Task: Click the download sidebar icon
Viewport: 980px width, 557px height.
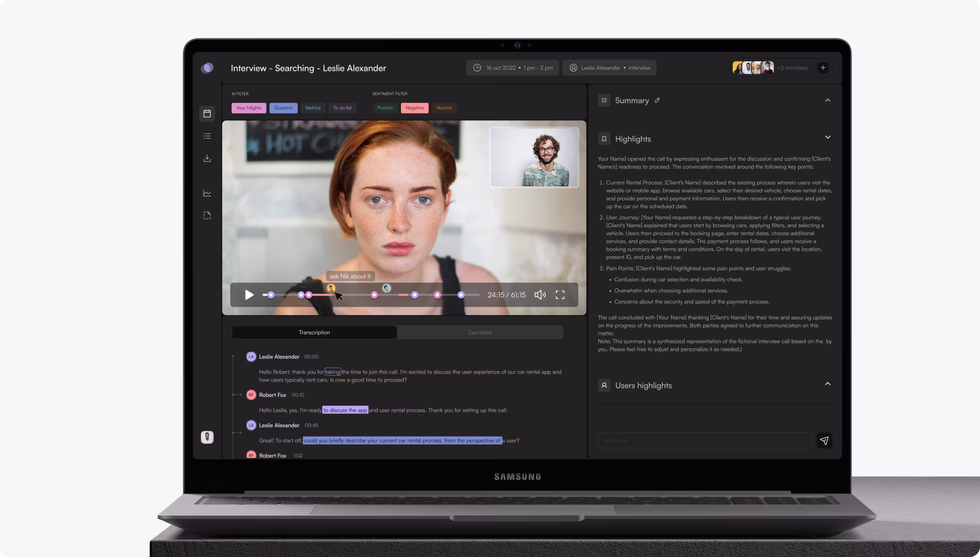Action: 207,158
